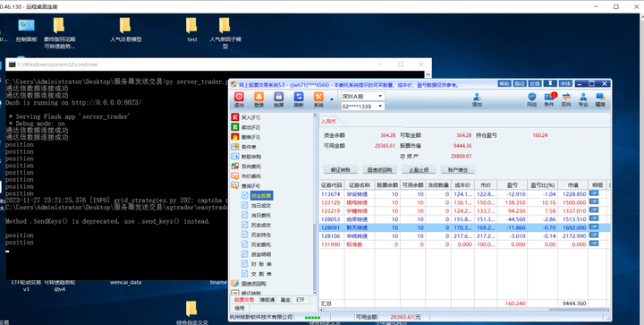Click the 帮助 help button in title bar
Viewport: 644px width, 325px height.
pos(504,83)
